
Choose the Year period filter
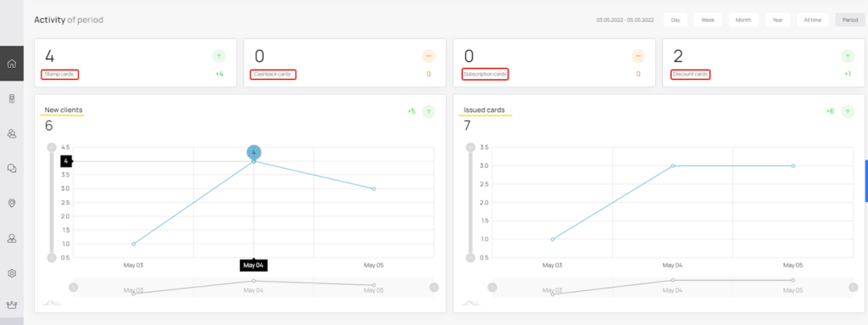(778, 20)
